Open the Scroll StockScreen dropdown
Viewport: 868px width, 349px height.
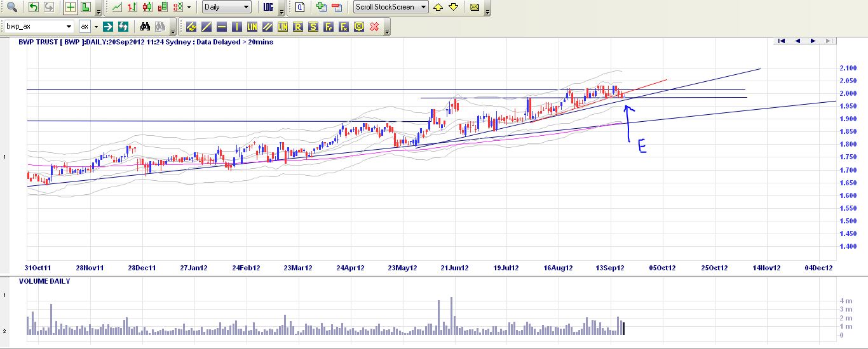(391, 8)
